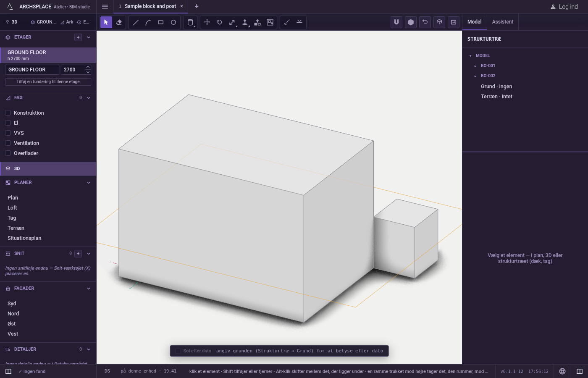
Task: Activate the scale tool
Action: pos(232,22)
